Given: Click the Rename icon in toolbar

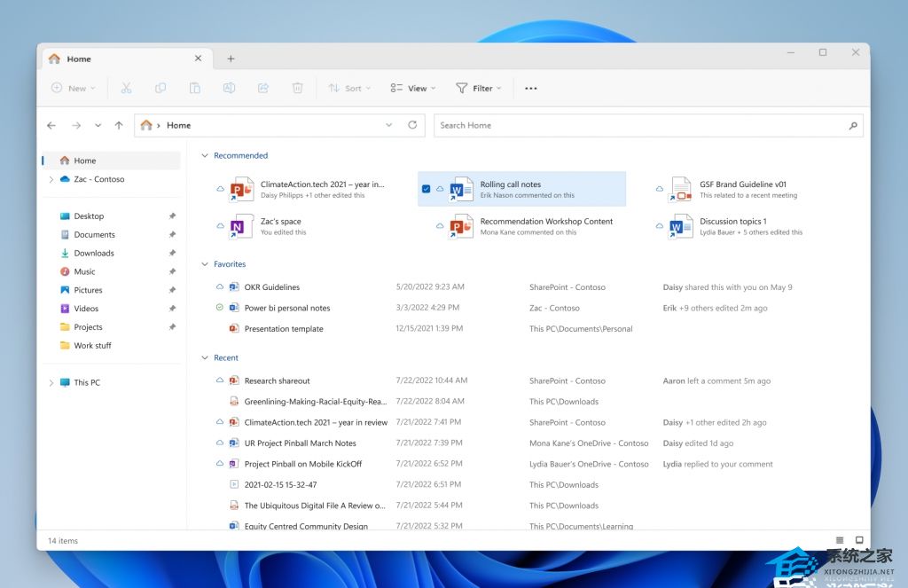Looking at the screenshot, I should coord(229,88).
